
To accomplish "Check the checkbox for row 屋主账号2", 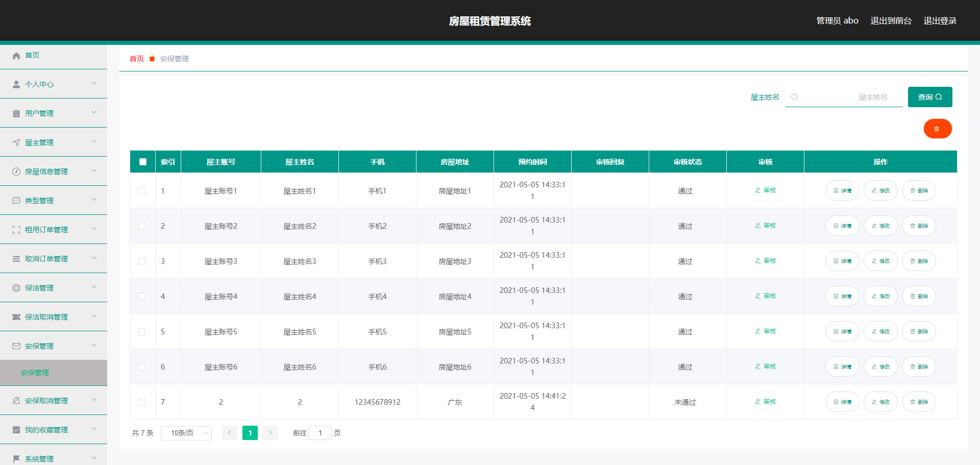I will (142, 226).
